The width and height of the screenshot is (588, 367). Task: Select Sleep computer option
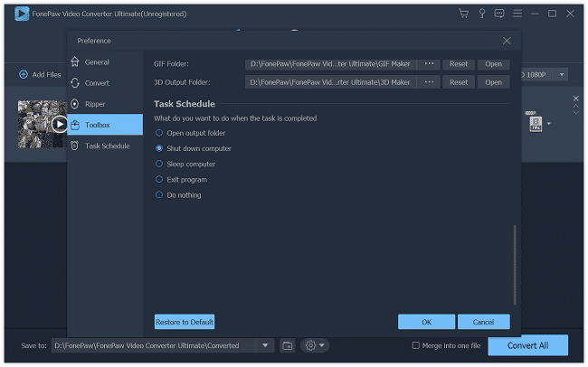(159, 164)
